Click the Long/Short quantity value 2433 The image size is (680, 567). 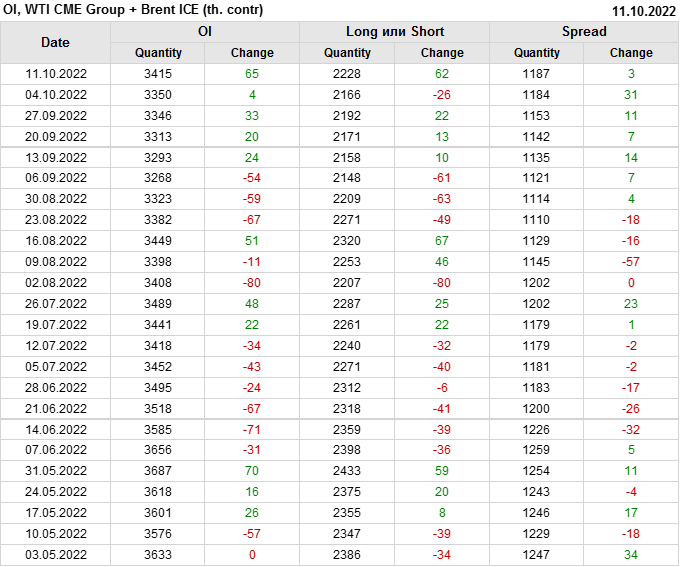pyautogui.click(x=347, y=471)
